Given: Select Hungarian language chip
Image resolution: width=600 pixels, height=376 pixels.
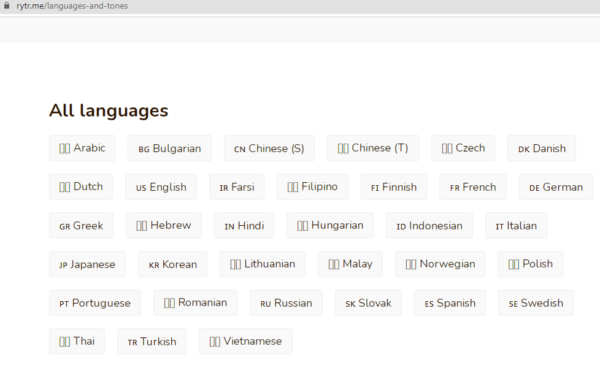Looking at the screenshot, I should click(330, 225).
